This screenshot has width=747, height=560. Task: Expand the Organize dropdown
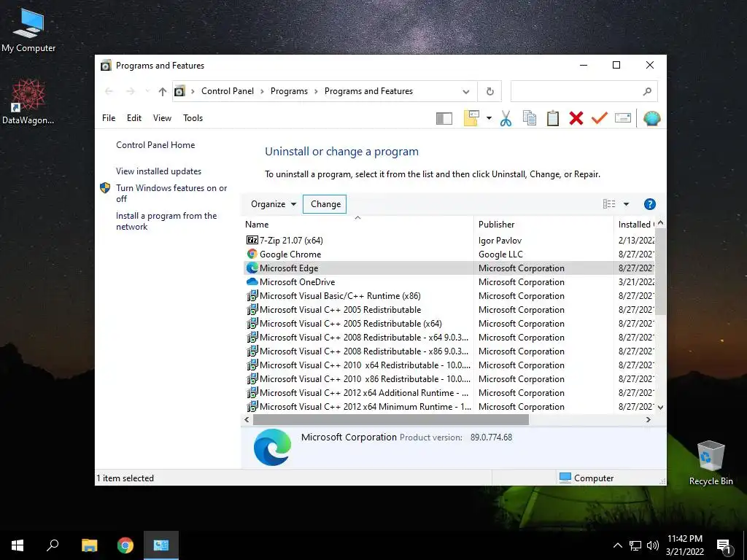tap(274, 204)
